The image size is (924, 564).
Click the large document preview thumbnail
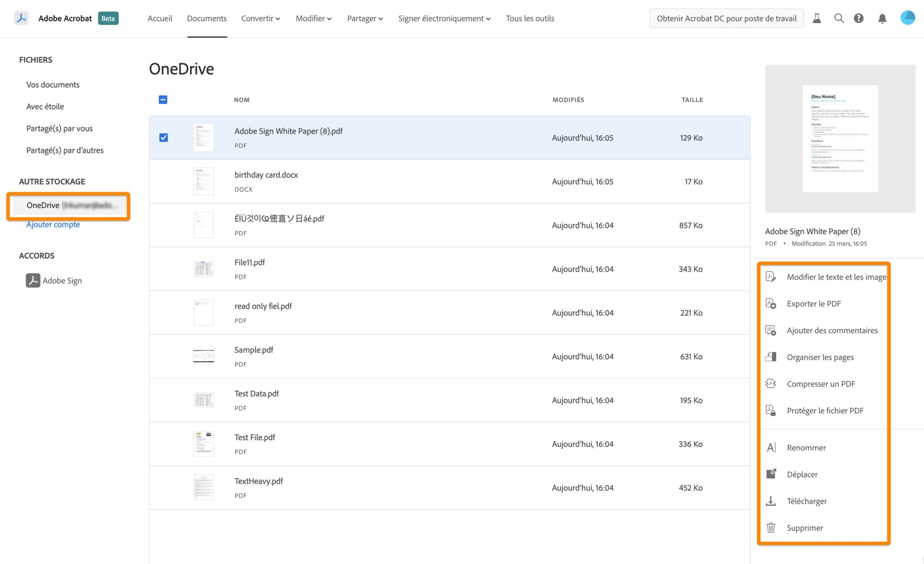pos(840,139)
